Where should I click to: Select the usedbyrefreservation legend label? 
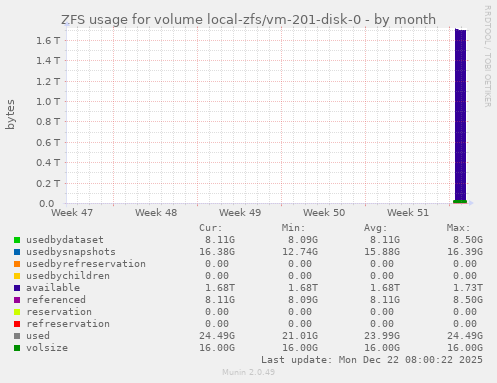coord(86,264)
